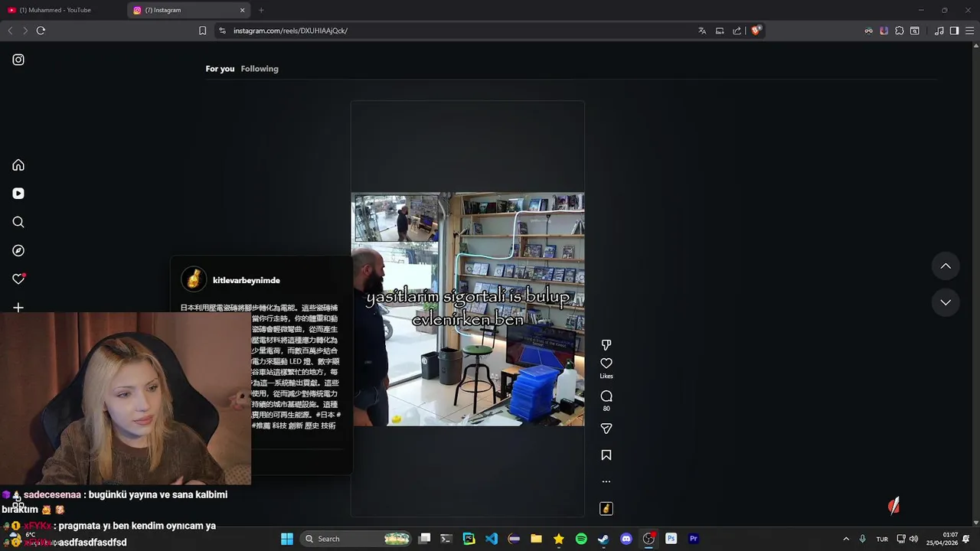
Task: Open the clock showing 01:07 25/04/2026
Action: point(942,539)
